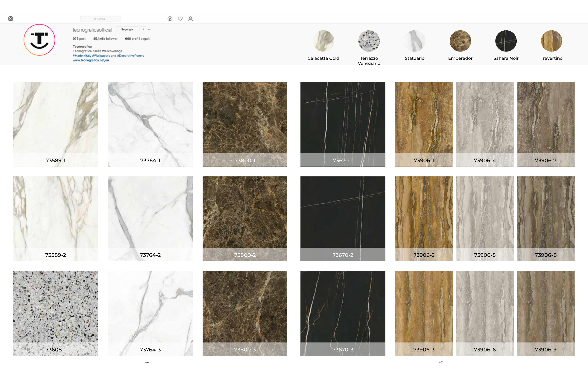Open the three-dots options menu

pyautogui.click(x=150, y=29)
